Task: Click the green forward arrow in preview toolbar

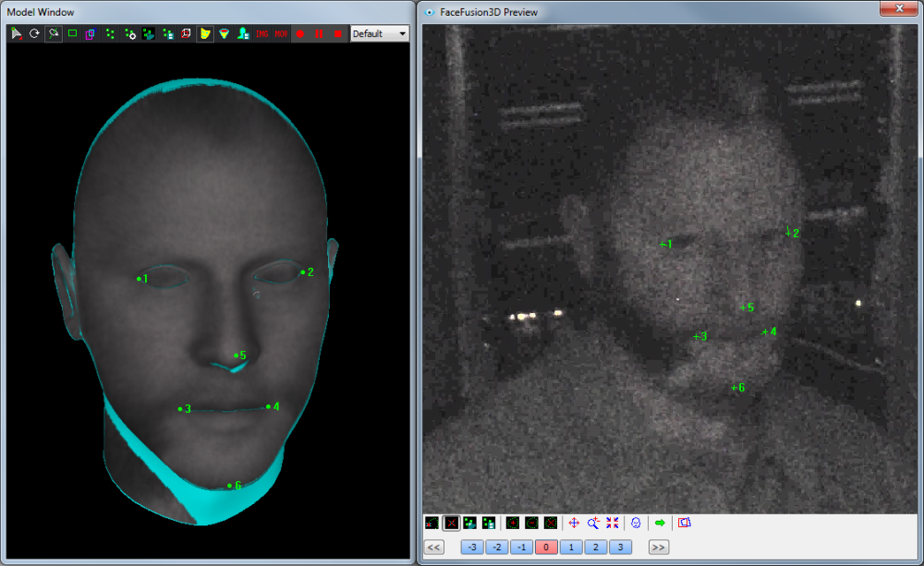Action: point(660,523)
